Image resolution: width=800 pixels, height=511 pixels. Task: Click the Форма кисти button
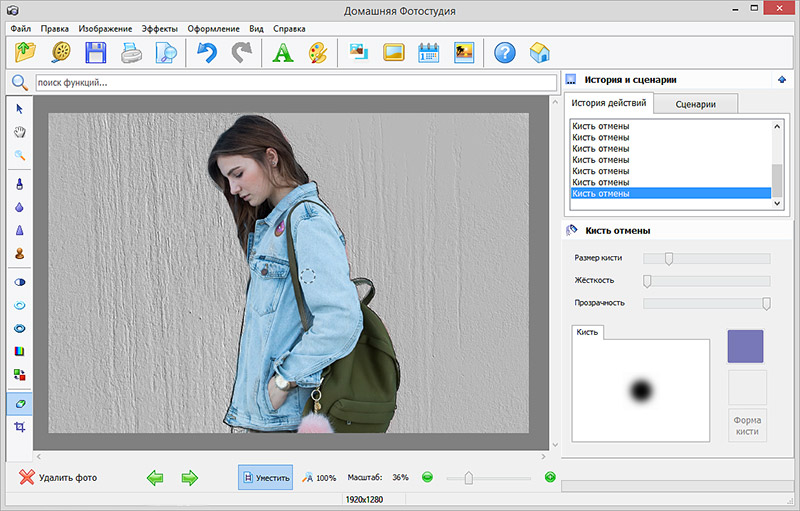747,425
